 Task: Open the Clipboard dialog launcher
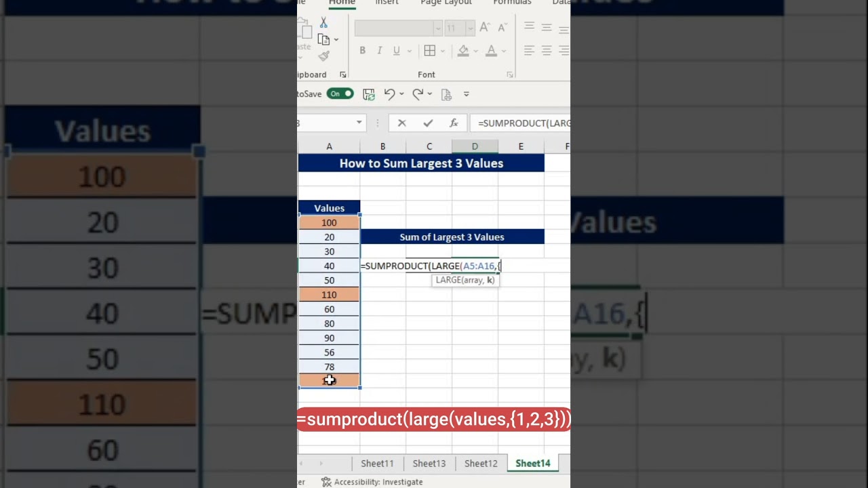(342, 75)
